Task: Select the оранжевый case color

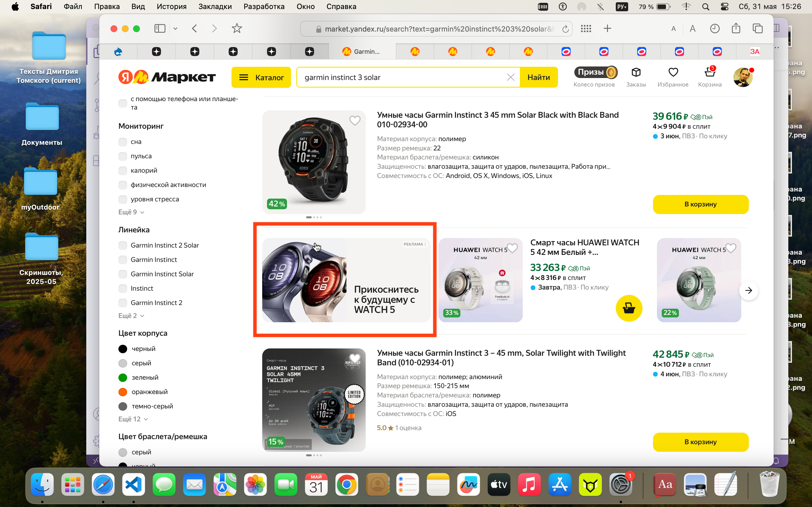Action: click(123, 392)
